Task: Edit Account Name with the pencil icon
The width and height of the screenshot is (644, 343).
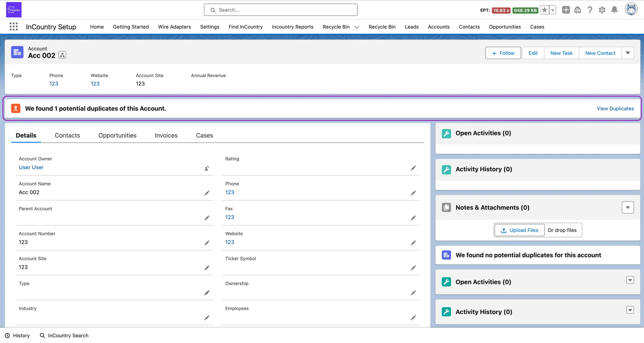Action: pos(207,193)
